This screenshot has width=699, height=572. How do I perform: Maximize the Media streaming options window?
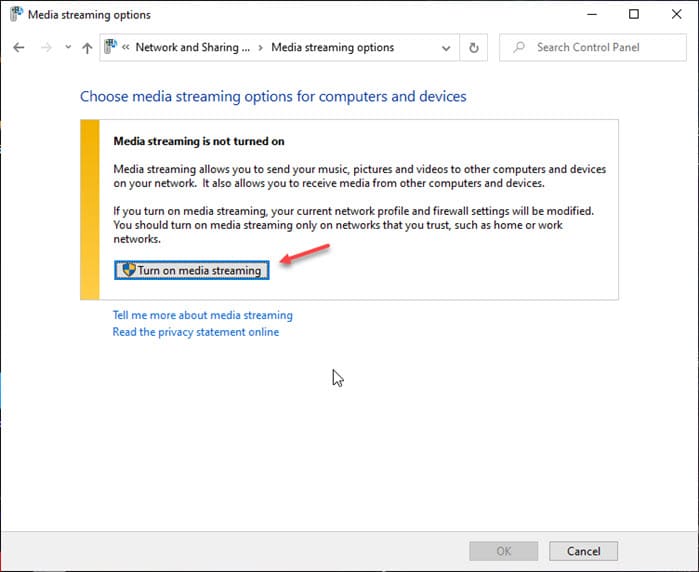633,14
